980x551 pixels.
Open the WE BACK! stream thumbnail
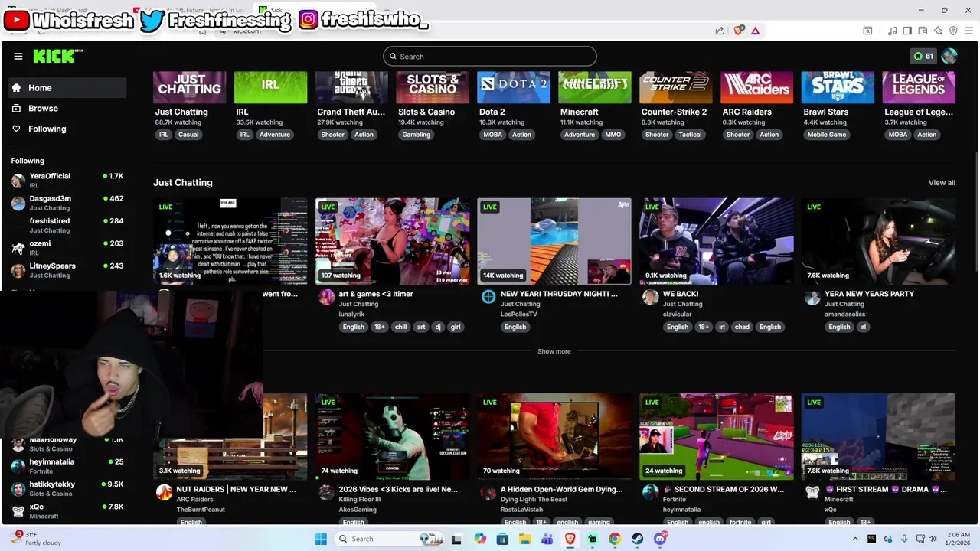717,241
